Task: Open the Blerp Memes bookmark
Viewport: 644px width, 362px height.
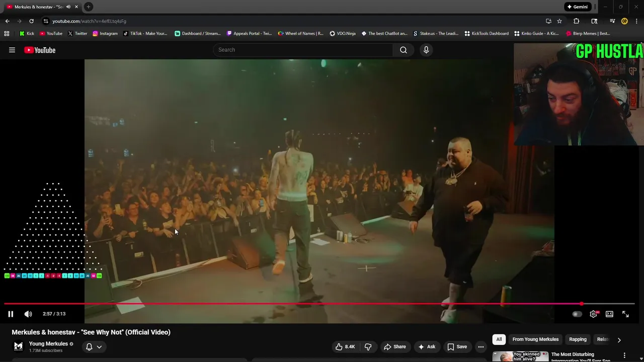Action: click(588, 33)
